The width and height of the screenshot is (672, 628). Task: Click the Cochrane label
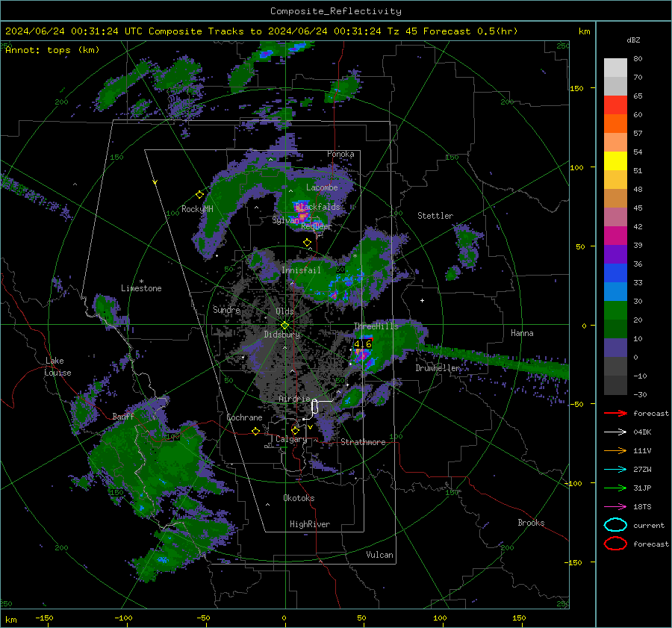tap(244, 417)
